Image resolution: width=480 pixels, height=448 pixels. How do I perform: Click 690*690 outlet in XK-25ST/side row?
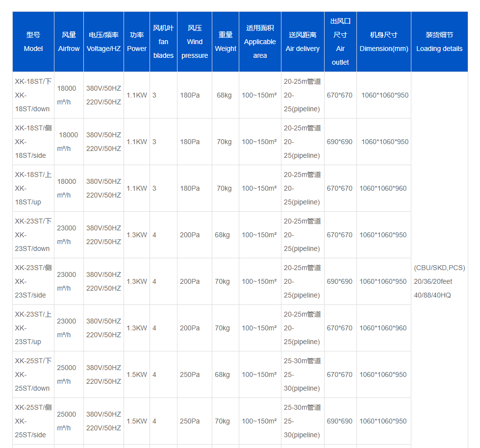(x=339, y=421)
